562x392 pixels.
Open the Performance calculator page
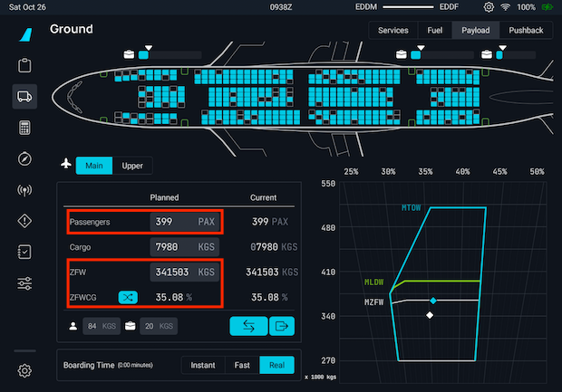(24, 128)
